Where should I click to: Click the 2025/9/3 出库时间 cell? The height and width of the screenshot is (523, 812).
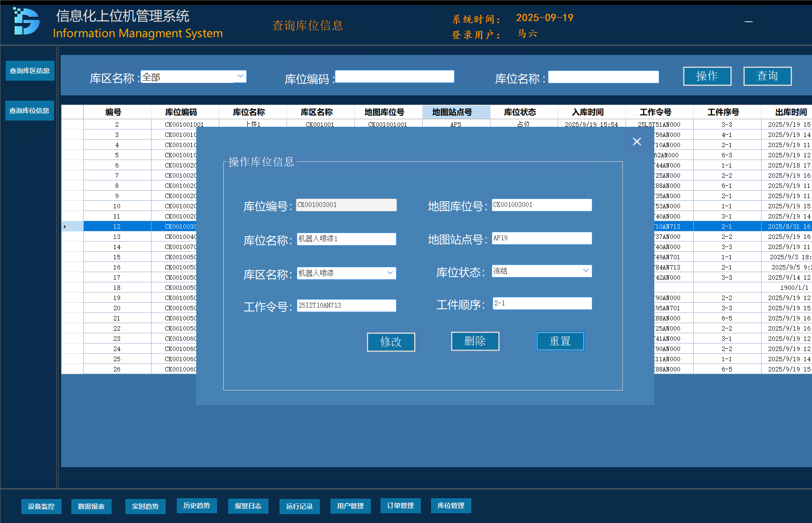point(787,257)
